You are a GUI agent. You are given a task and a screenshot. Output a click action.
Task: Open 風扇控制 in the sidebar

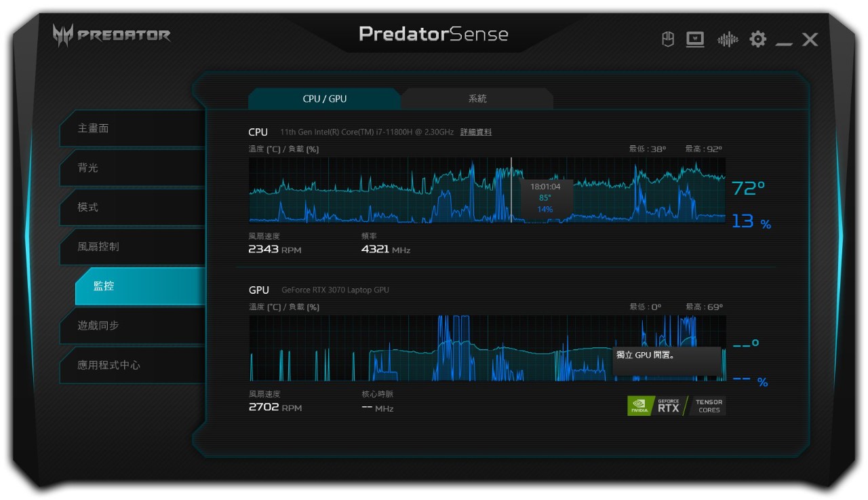click(132, 246)
